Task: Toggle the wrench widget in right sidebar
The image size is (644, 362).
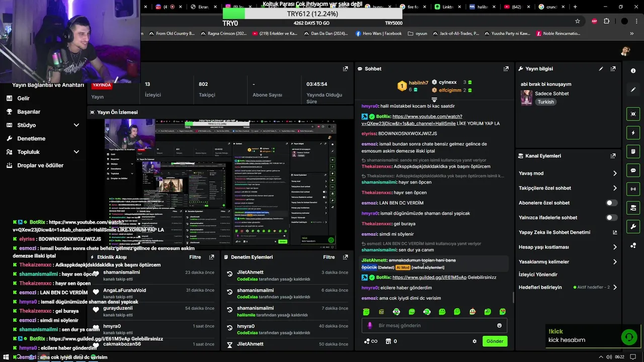Action: tap(633, 226)
